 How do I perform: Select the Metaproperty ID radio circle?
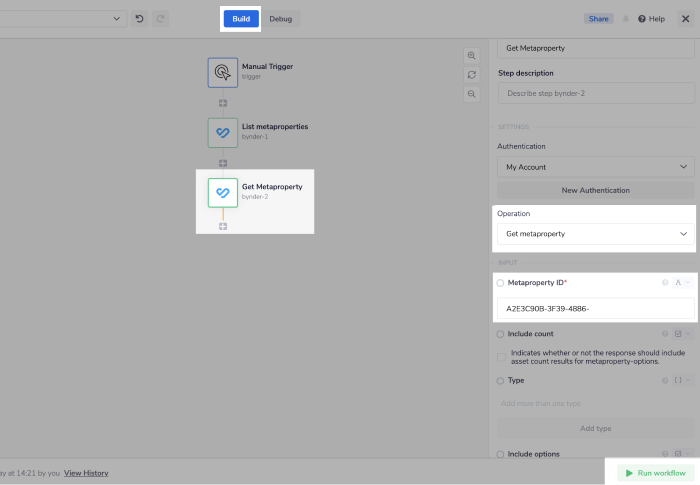point(501,283)
